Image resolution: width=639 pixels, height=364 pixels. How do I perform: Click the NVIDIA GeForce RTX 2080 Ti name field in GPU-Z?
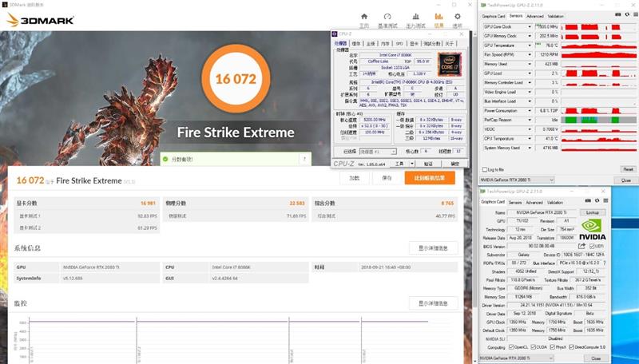click(542, 212)
